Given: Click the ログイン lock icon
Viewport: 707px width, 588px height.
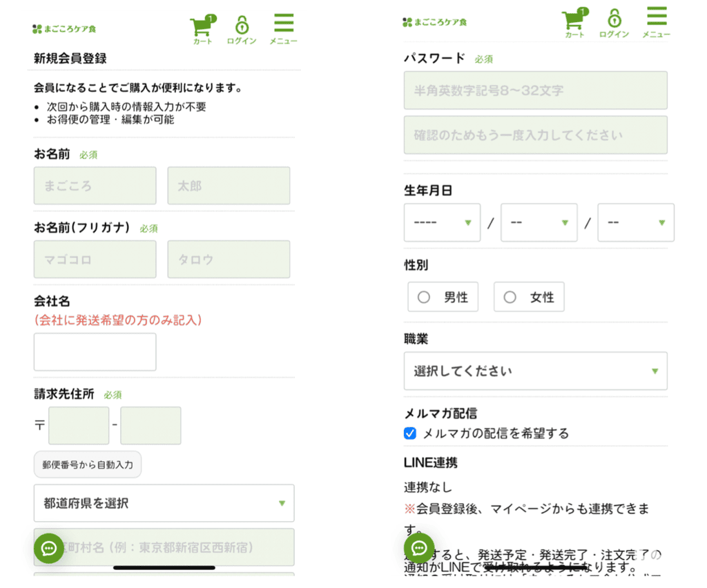Looking at the screenshot, I should [241, 23].
